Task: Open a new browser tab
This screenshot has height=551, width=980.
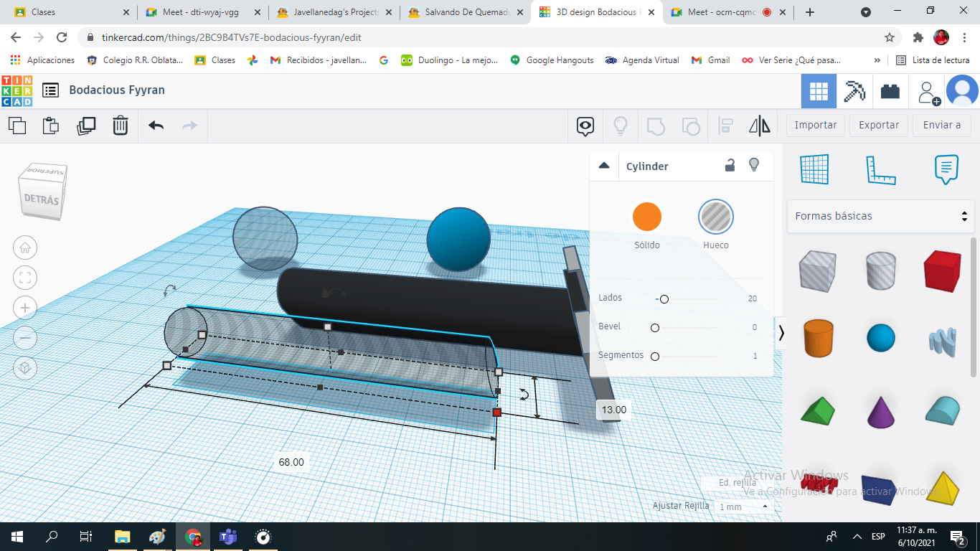Action: pyautogui.click(x=810, y=12)
